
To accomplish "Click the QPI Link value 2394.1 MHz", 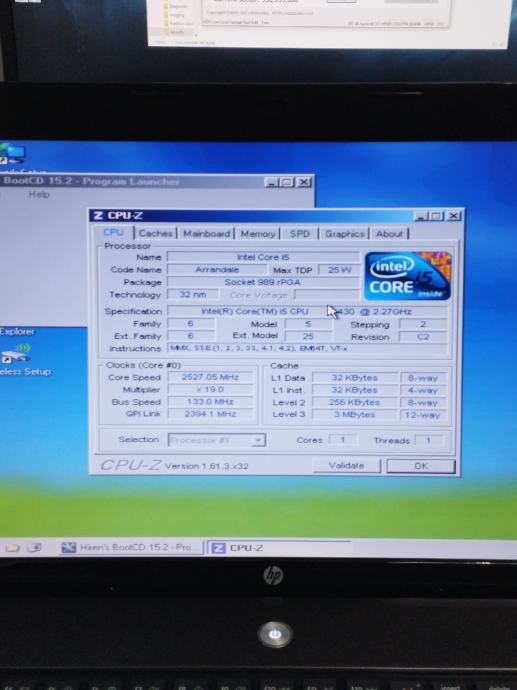I will pos(210,414).
